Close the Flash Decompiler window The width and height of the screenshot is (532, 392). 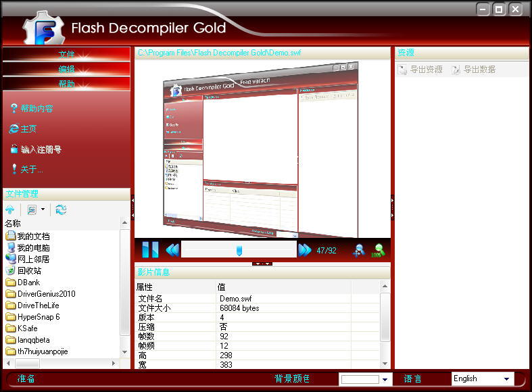pyautogui.click(x=515, y=9)
